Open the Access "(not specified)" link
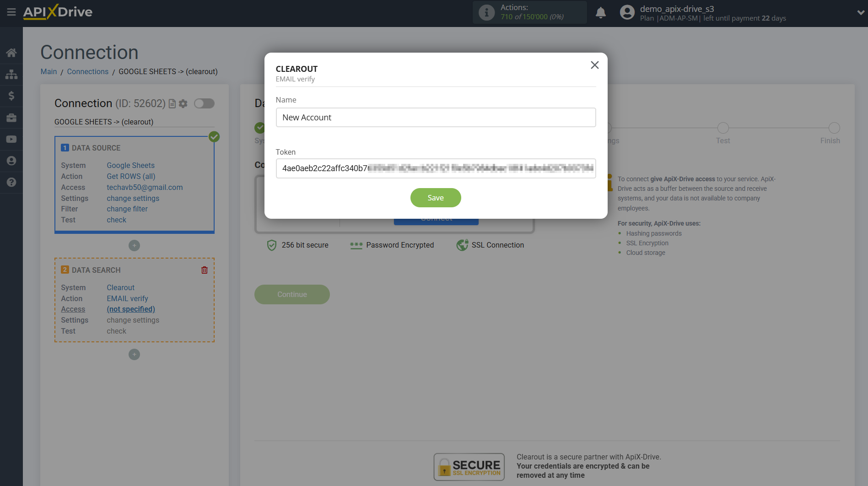 point(130,309)
